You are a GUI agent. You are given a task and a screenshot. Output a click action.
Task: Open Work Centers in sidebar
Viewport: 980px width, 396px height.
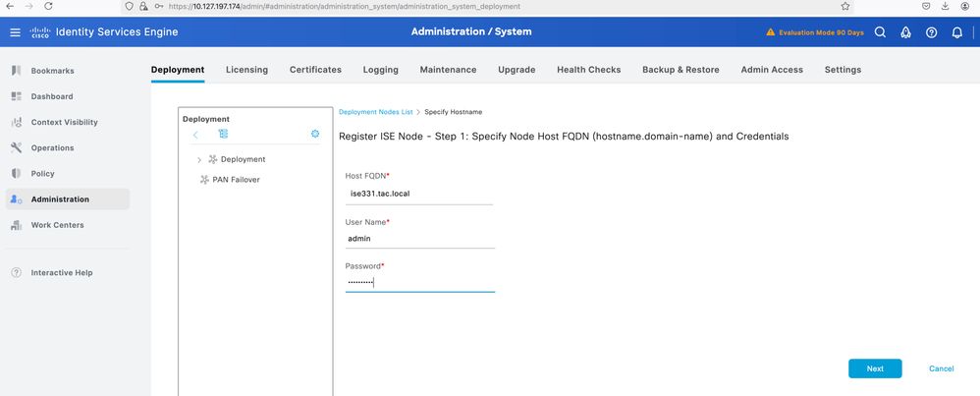click(58, 225)
